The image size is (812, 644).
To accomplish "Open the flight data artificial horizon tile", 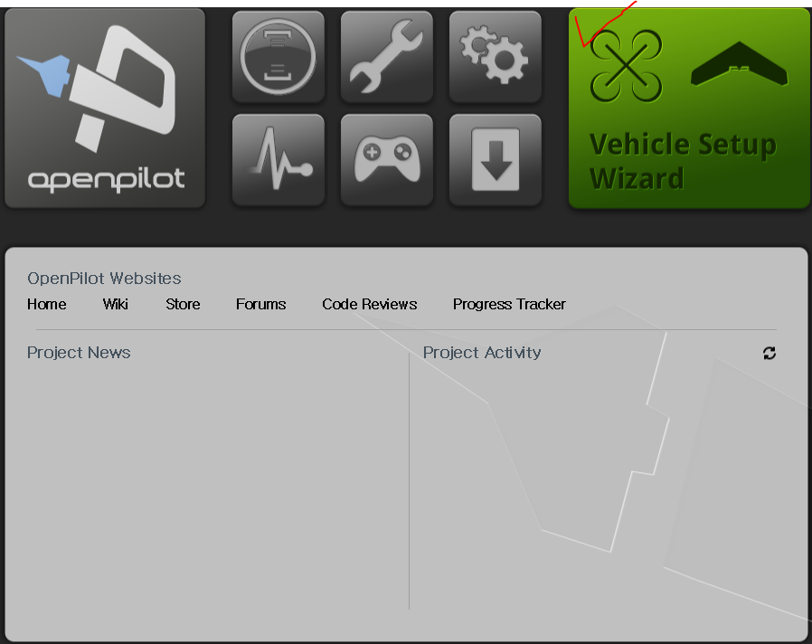I will pos(279,57).
